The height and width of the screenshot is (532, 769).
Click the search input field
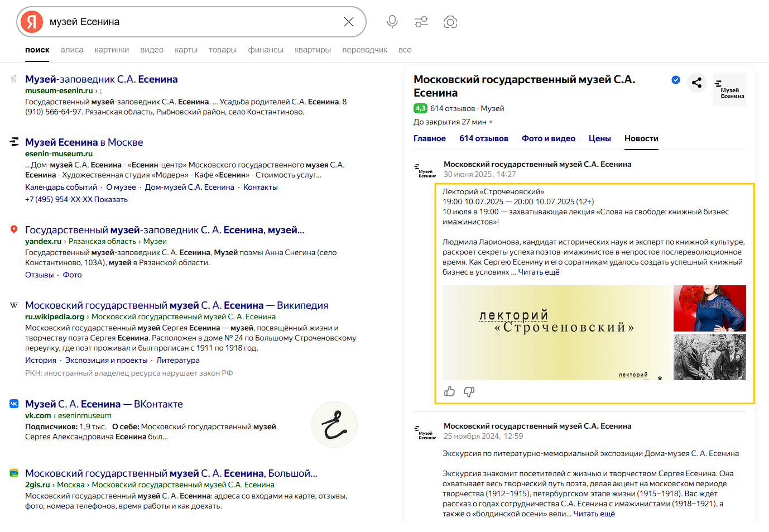point(190,22)
